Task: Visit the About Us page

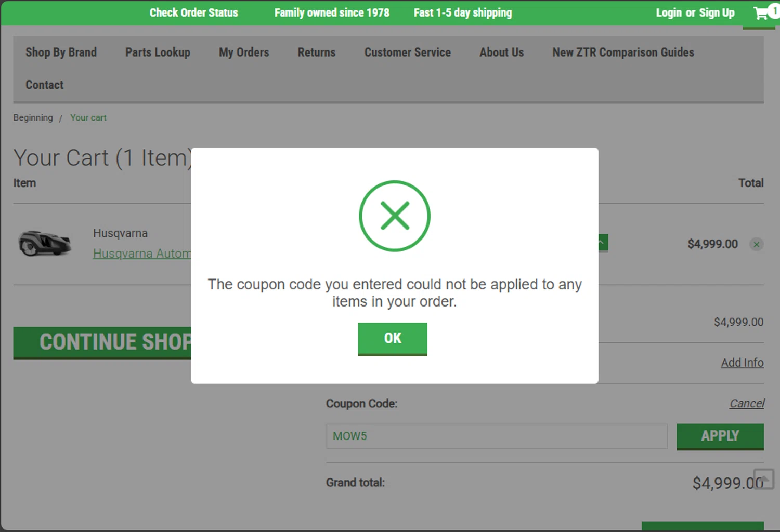Action: (501, 52)
